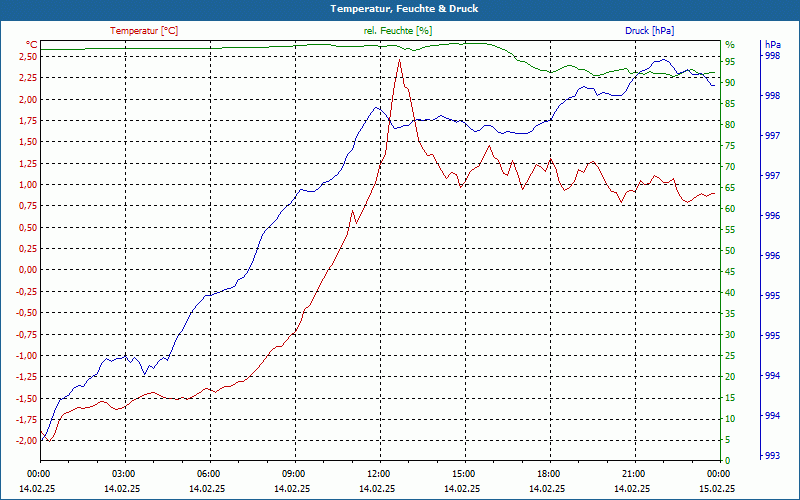The height and width of the screenshot is (500, 800).
Task: Click the positive "0,75" temperature axis value
Action: pyautogui.click(x=28, y=206)
